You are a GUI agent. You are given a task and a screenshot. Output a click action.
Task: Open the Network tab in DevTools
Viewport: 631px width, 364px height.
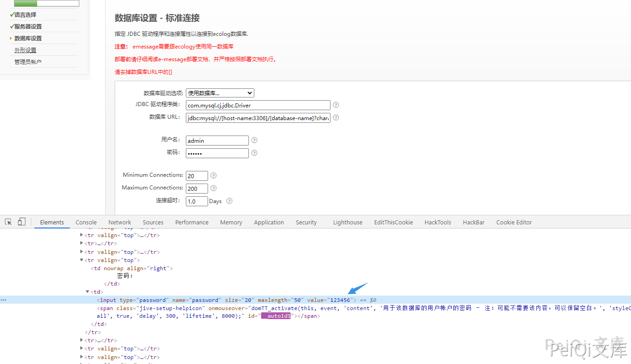point(120,222)
